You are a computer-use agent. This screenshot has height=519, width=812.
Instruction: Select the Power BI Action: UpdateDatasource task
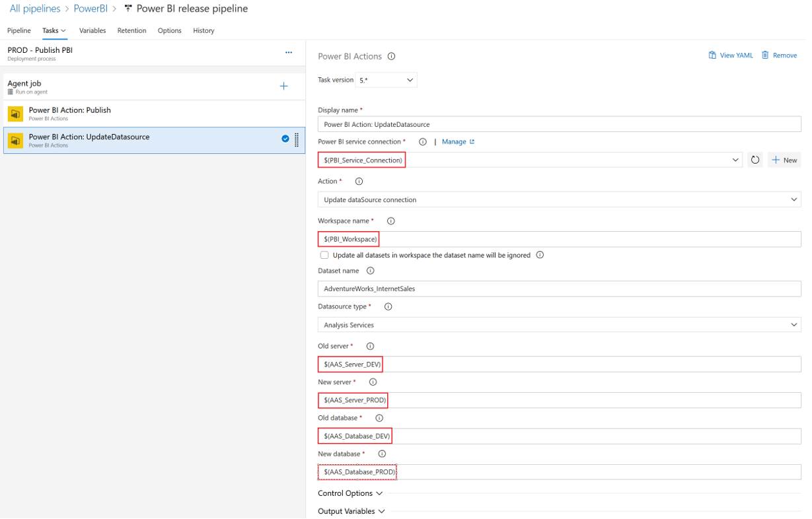[154, 140]
